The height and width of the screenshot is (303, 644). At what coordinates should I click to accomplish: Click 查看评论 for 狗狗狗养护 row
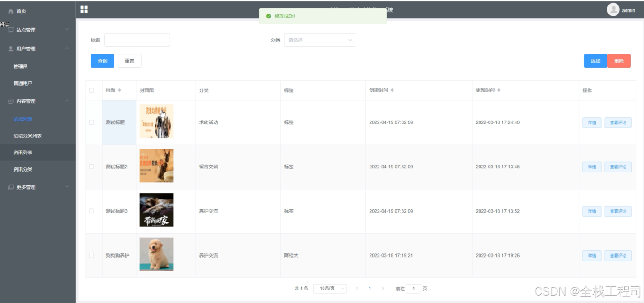[x=618, y=256]
